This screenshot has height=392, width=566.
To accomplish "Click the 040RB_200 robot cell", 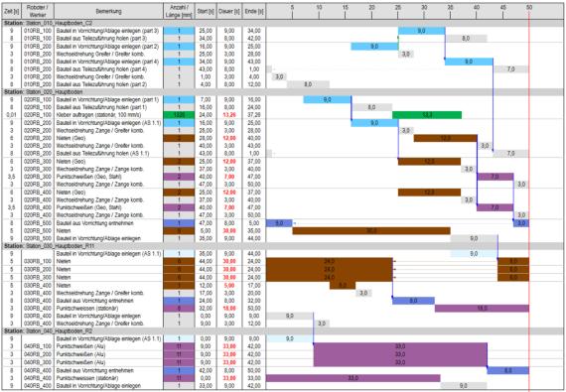I will [38, 354].
